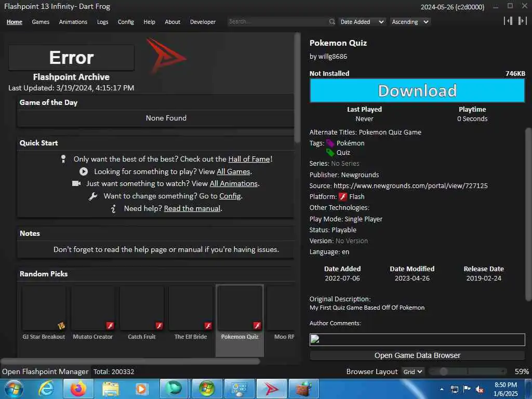Click the Error update button

[x=71, y=57]
